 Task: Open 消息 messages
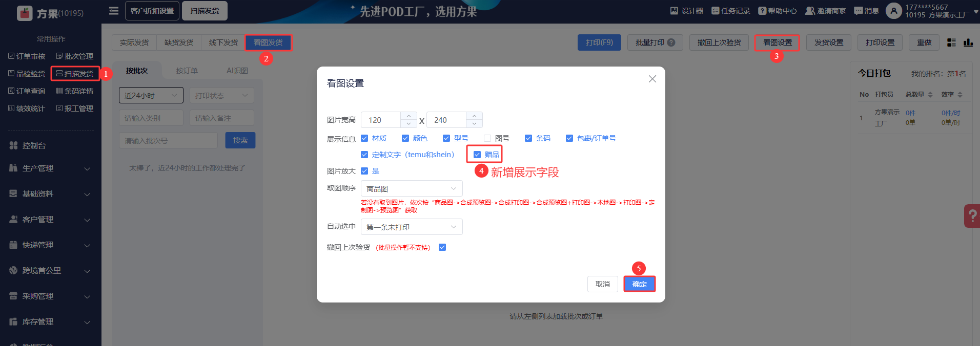[866, 11]
